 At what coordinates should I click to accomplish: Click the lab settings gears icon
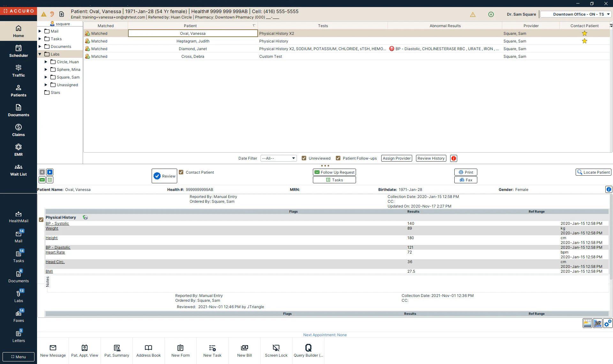(x=607, y=323)
